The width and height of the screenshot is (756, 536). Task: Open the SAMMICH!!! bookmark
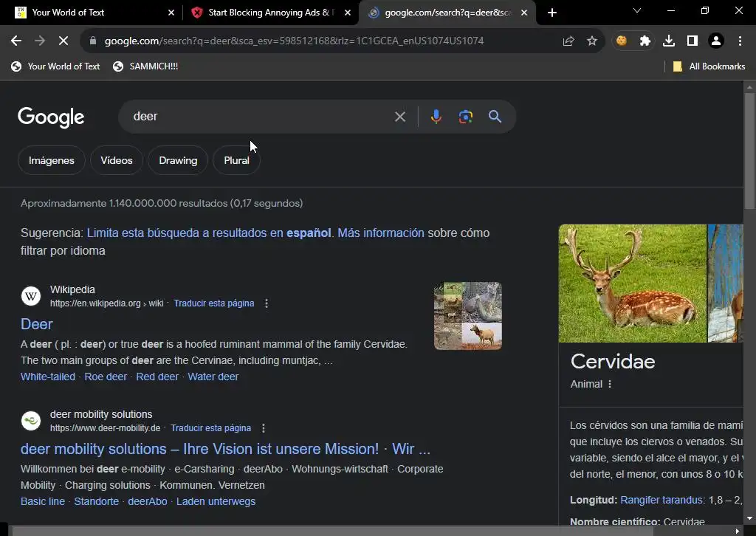[x=145, y=66]
